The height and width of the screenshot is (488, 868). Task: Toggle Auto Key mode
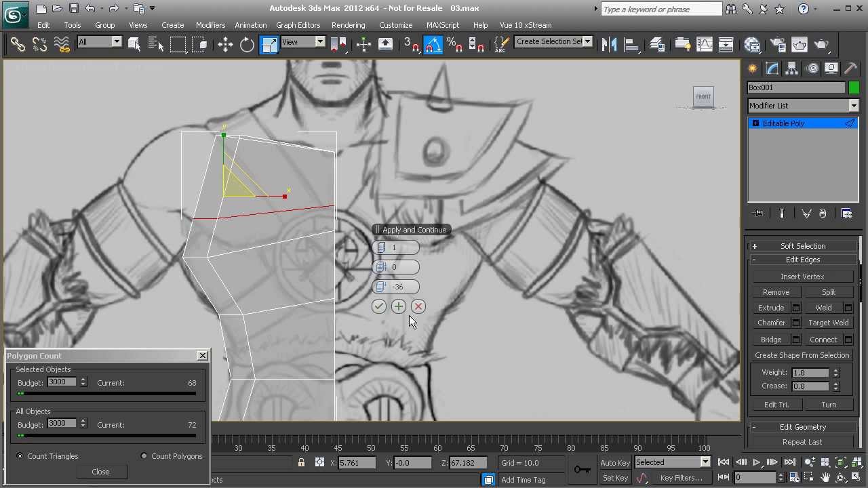coord(615,462)
